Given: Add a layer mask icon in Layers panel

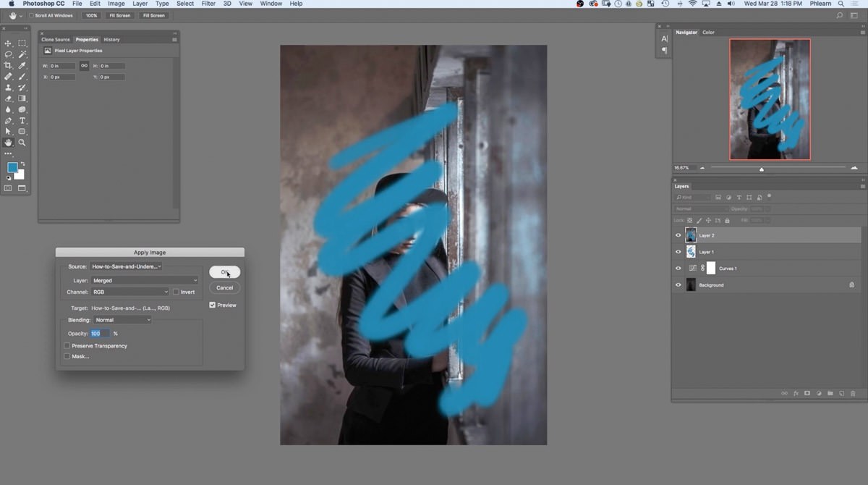Looking at the screenshot, I should click(807, 393).
